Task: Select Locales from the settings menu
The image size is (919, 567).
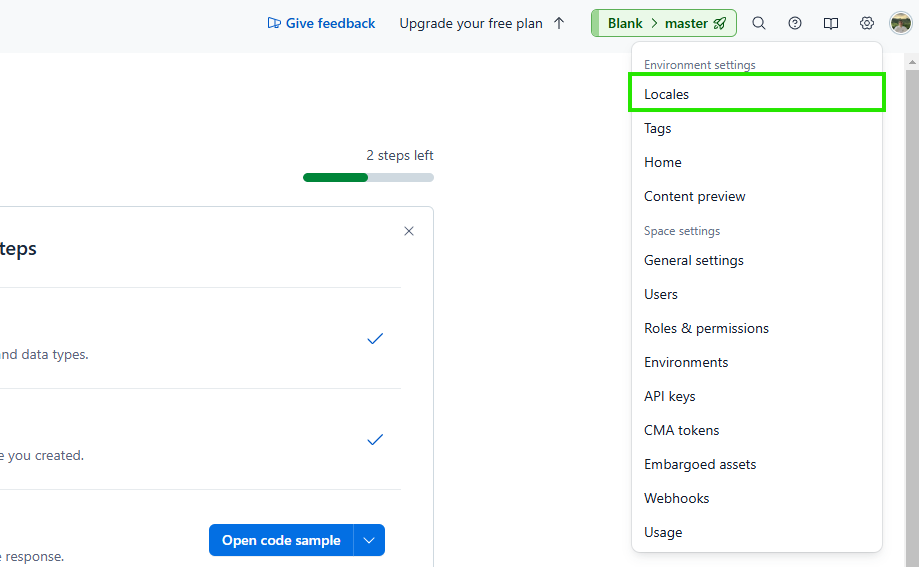Action: click(x=757, y=94)
